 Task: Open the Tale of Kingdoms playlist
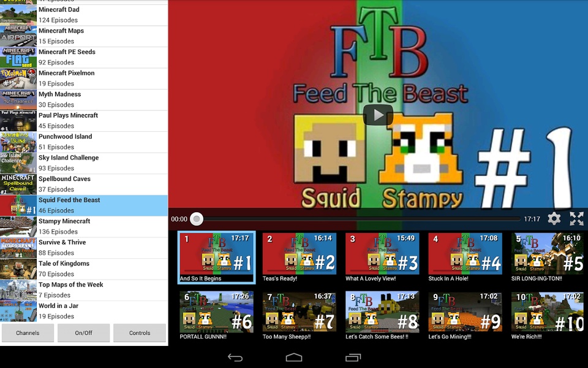(84, 269)
